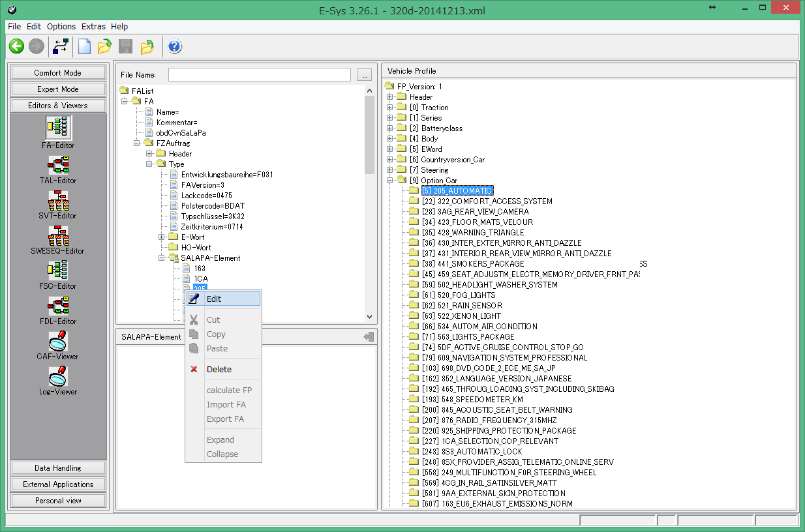Click the FA tree vertical scrollbar up arrow
This screenshot has height=532, width=805.
coord(370,91)
